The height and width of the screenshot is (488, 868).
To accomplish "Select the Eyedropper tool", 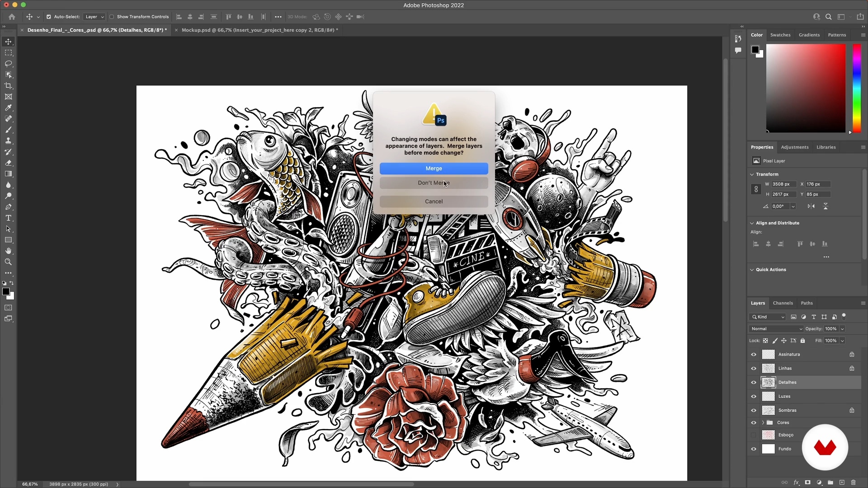I will click(x=8, y=108).
